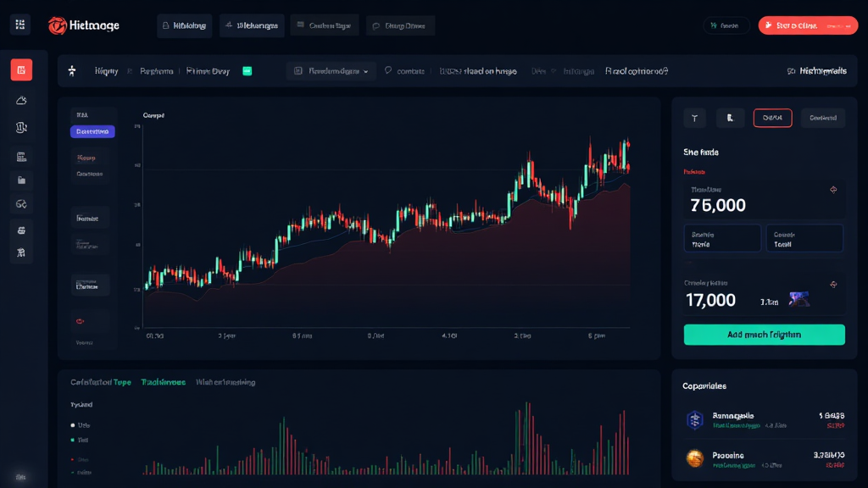Click the Hielmoge red logo icon
The height and width of the screenshot is (488, 868).
(58, 25)
